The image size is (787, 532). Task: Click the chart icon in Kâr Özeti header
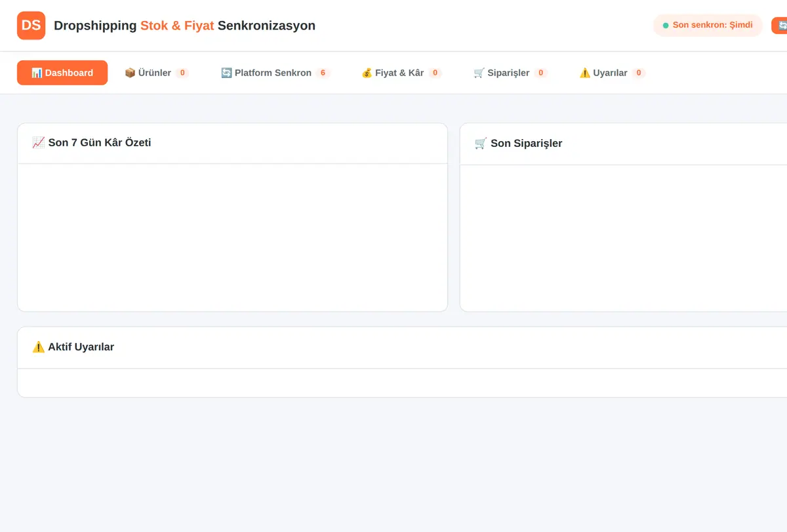click(x=38, y=142)
